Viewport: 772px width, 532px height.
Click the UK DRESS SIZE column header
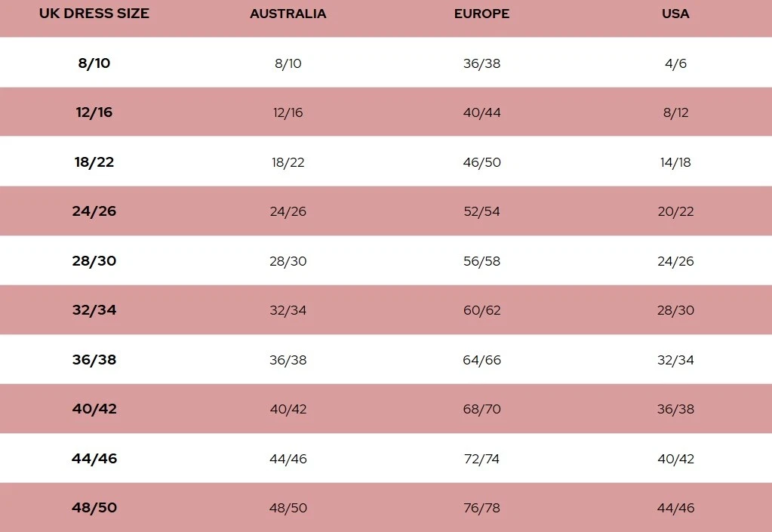[x=94, y=14]
